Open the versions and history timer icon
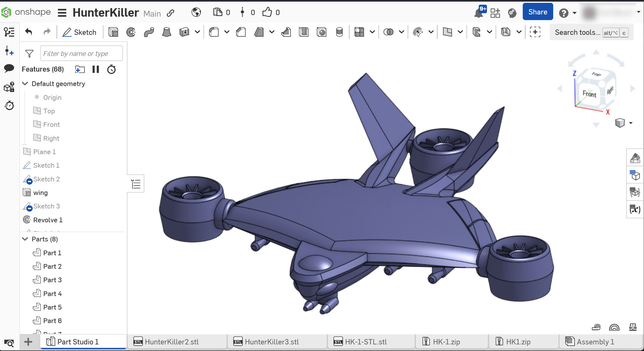The image size is (644, 351). [x=9, y=105]
